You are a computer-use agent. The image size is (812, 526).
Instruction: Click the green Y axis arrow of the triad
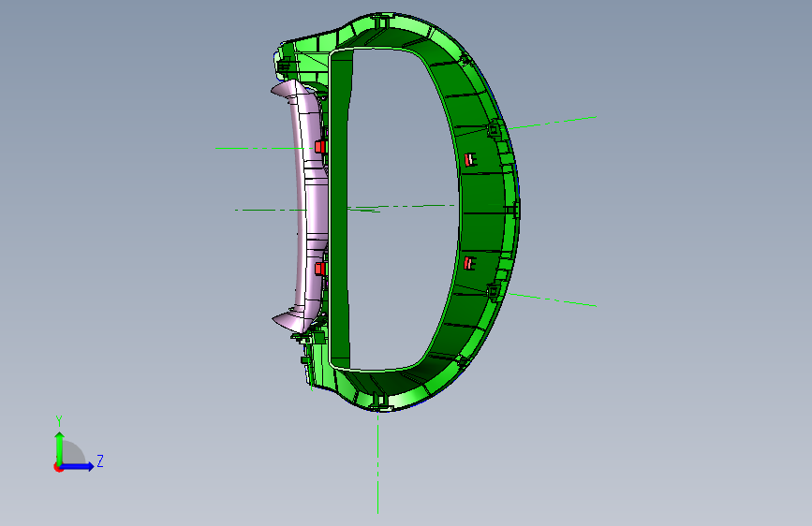60,449
